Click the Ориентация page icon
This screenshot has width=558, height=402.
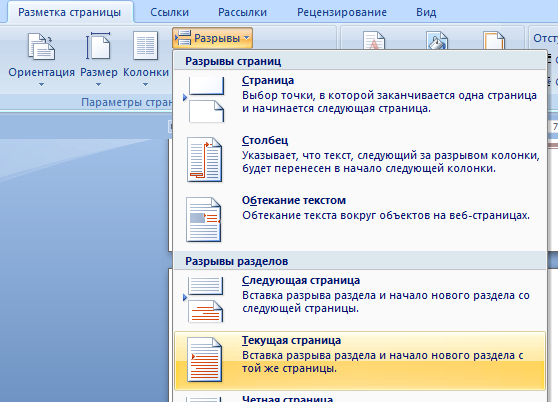[41, 46]
